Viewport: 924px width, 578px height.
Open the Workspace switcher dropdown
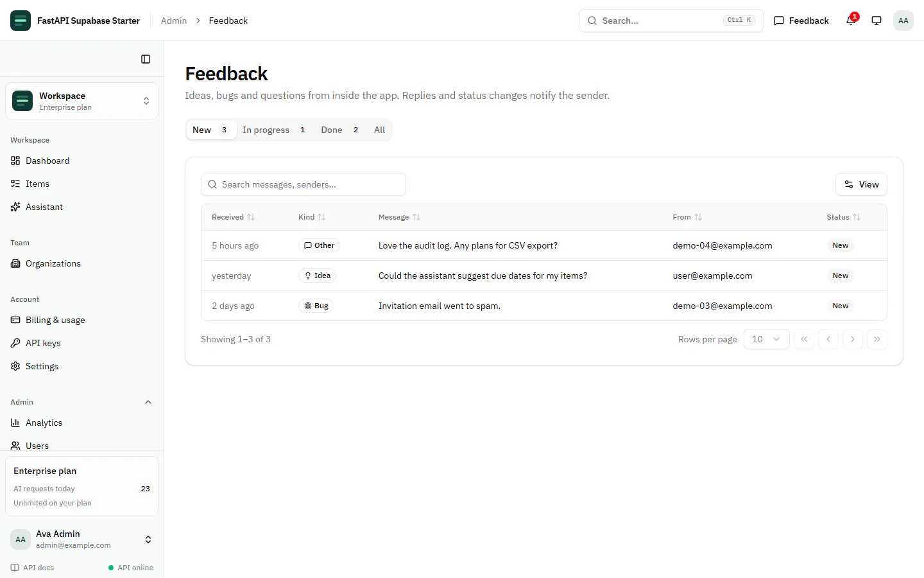point(82,101)
